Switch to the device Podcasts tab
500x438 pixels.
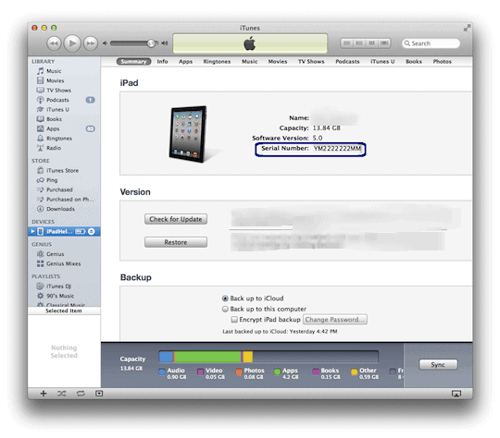click(x=347, y=62)
